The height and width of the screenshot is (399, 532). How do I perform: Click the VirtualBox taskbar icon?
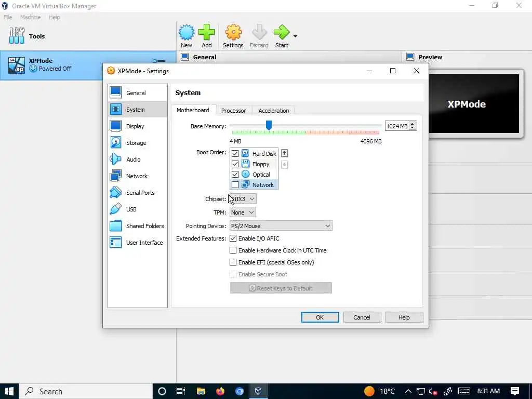click(x=258, y=391)
